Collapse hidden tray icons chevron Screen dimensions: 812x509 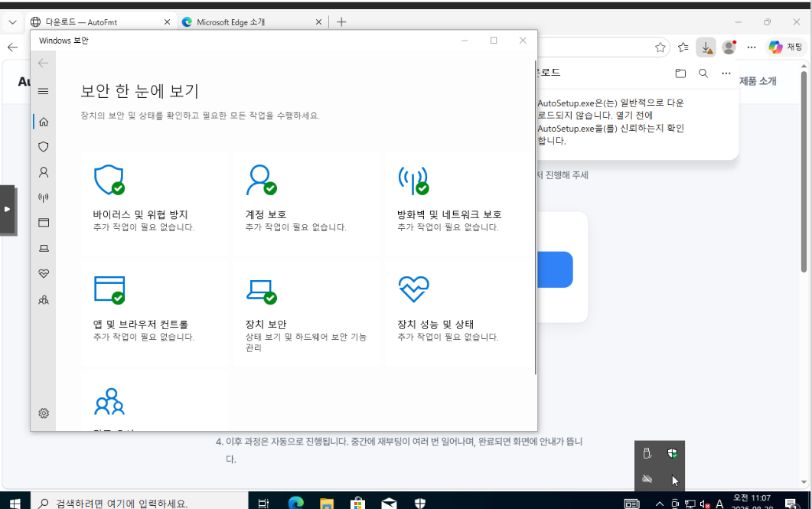pos(659,504)
